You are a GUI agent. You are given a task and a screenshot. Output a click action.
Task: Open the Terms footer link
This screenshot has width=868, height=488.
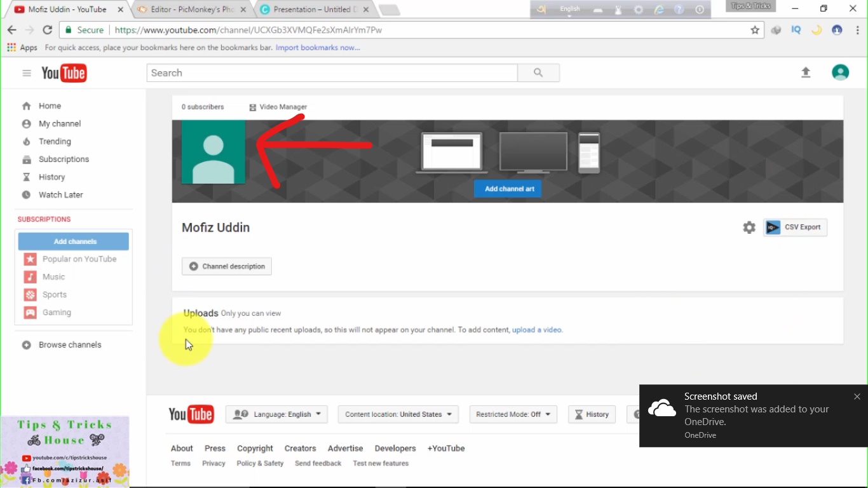[x=180, y=464]
